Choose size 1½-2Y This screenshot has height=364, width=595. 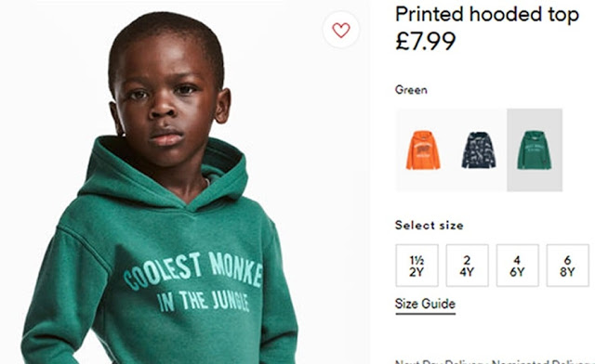click(x=416, y=266)
